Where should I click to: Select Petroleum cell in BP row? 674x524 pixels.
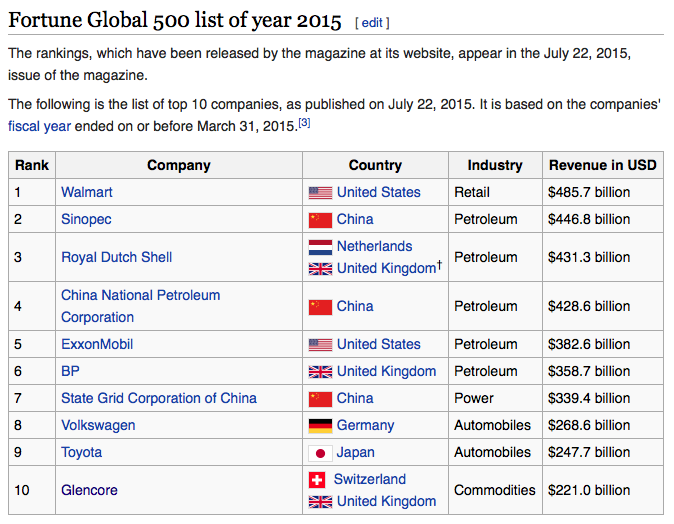click(495, 371)
